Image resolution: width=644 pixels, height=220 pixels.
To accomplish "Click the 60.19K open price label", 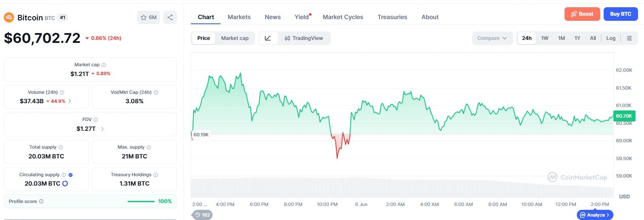I will pyautogui.click(x=201, y=135).
